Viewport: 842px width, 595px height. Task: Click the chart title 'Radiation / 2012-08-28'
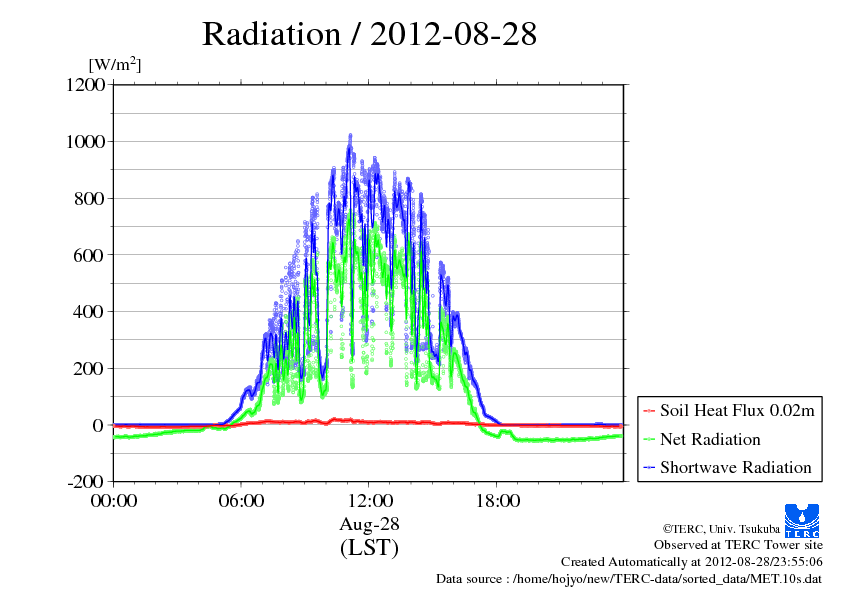point(369,34)
